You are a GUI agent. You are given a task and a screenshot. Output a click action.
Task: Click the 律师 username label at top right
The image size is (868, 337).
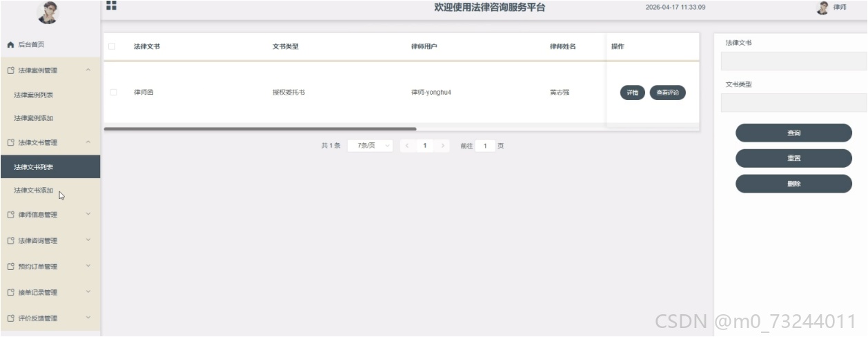(x=840, y=8)
